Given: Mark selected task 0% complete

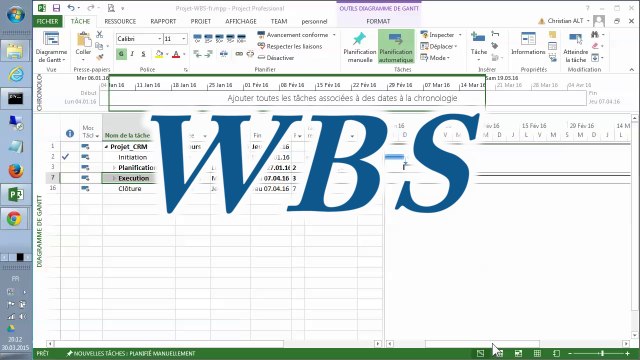Looking at the screenshot, I should pos(198,39).
